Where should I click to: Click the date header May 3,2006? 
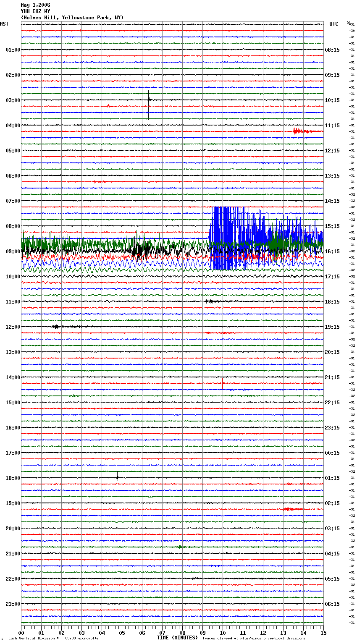(x=35, y=5)
